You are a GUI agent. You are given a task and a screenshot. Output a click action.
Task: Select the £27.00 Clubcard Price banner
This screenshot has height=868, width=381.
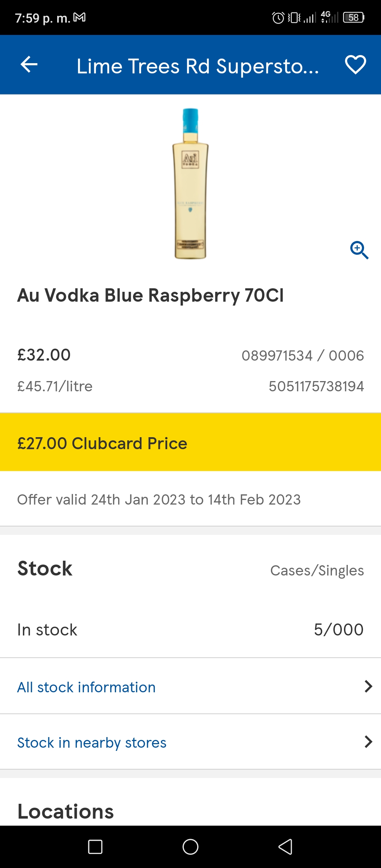tap(190, 442)
